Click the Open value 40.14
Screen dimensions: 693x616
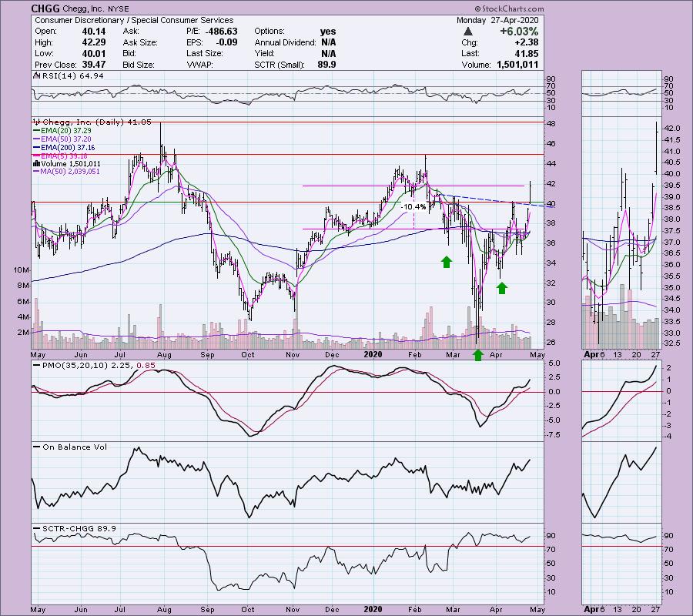click(x=94, y=32)
